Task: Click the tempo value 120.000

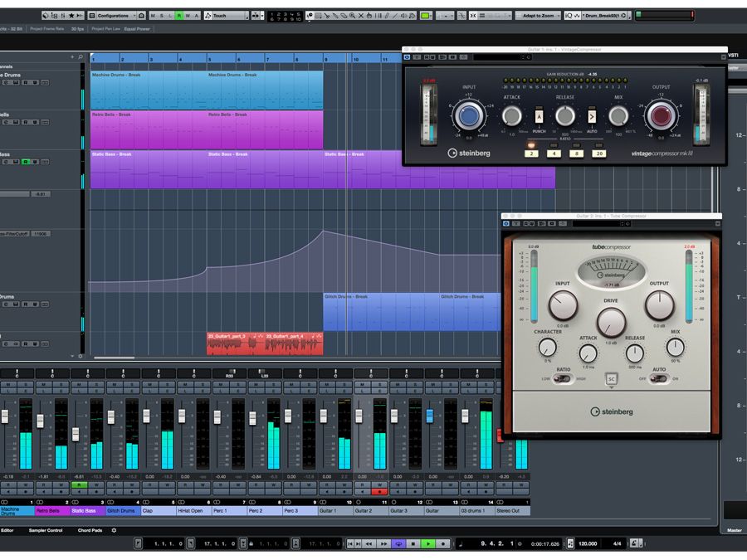Action: click(588, 543)
